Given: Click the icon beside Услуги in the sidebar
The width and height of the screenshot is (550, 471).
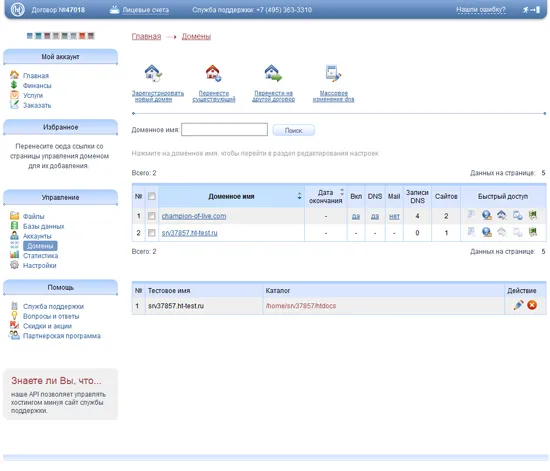Looking at the screenshot, I should pos(14,95).
